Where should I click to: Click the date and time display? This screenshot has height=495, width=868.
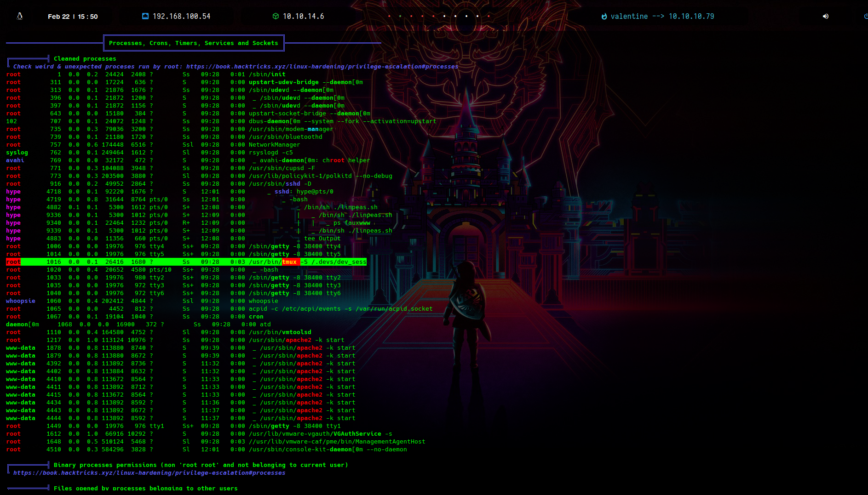73,17
